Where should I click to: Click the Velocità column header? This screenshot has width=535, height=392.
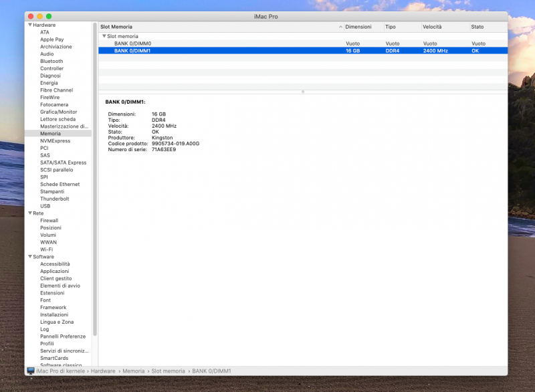click(432, 27)
